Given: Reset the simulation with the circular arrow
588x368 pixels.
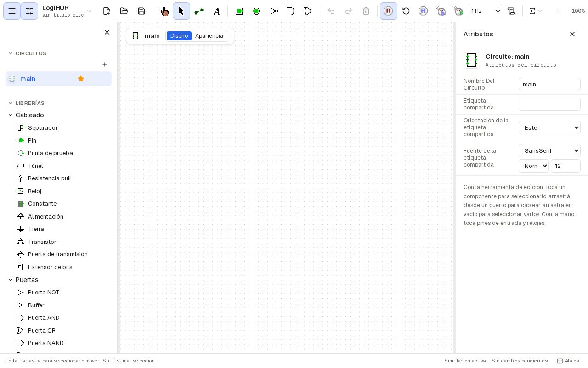Looking at the screenshot, I should click(x=406, y=11).
